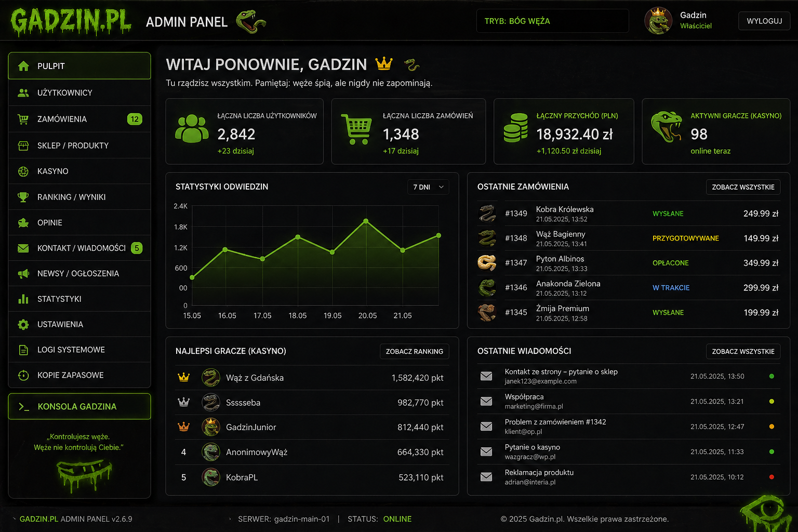The width and height of the screenshot is (798, 532).
Task: Open ZOBACZ RANKING in best players panel
Action: click(x=414, y=351)
